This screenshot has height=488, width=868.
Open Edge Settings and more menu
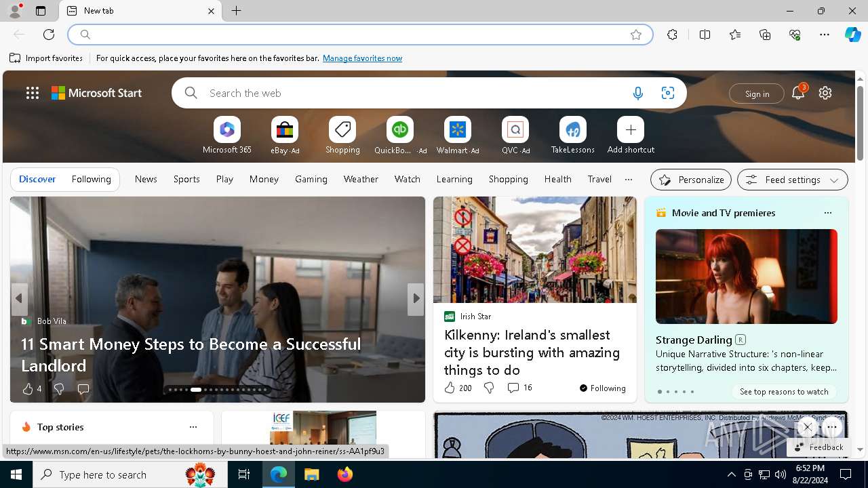pyautogui.click(x=825, y=35)
